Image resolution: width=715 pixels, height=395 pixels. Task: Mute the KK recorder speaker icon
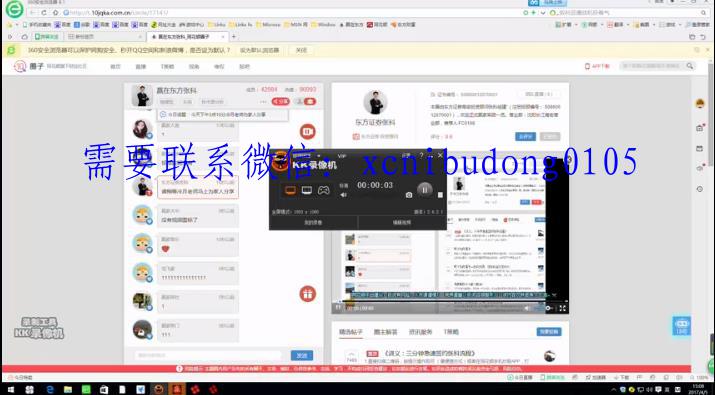(343, 195)
